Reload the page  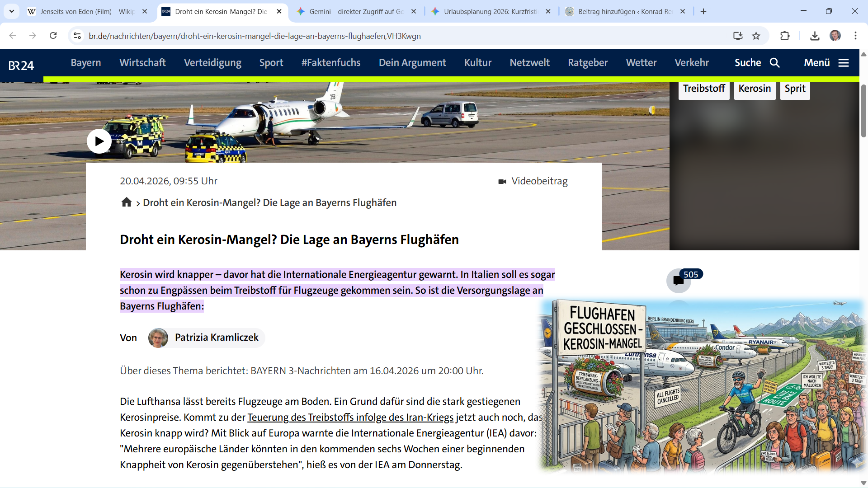coord(53,36)
